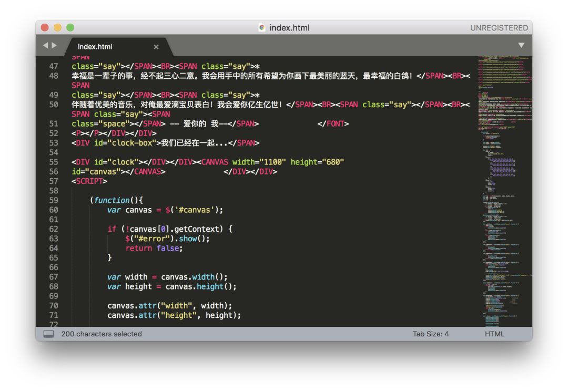Click the yellow minimize window button

click(58, 27)
